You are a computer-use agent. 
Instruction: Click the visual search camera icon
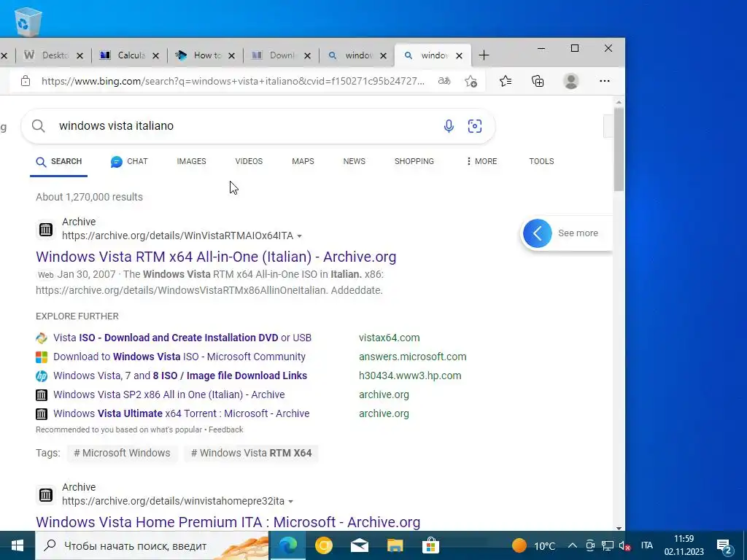pos(474,125)
